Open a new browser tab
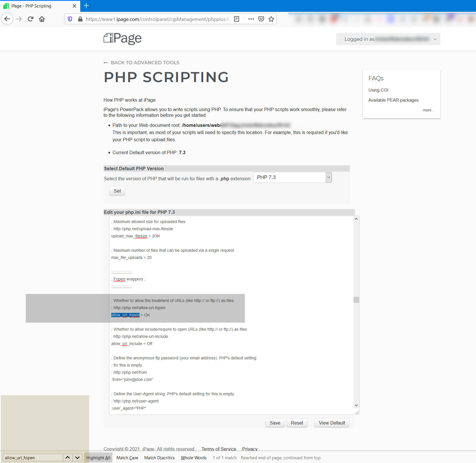 (x=86, y=5)
